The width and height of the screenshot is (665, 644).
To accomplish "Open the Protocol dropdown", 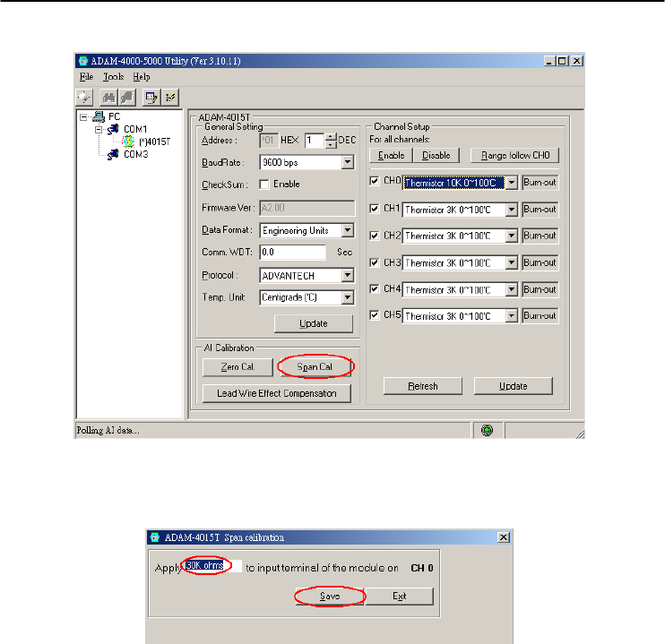I will pos(348,275).
